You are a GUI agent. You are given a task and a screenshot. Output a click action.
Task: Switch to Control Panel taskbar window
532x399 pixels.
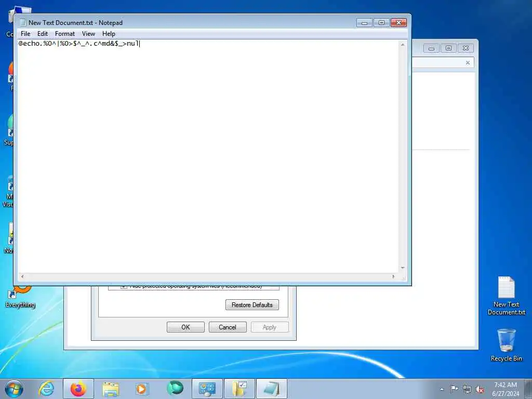tap(207, 389)
